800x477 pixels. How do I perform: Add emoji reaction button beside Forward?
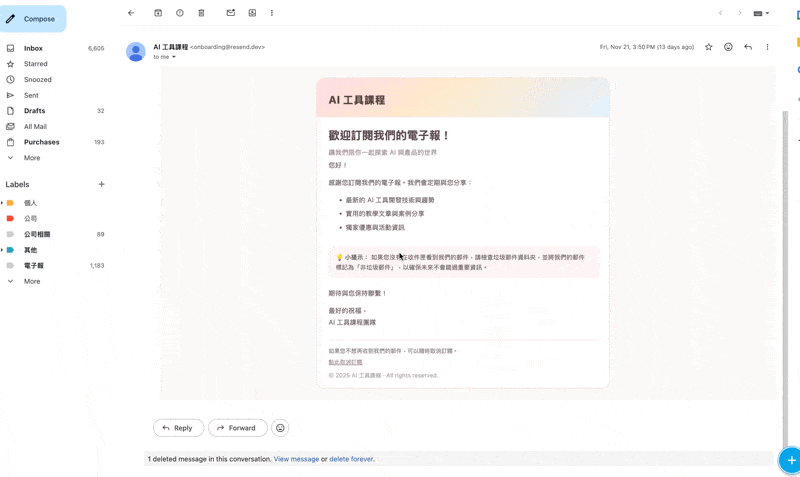click(280, 428)
